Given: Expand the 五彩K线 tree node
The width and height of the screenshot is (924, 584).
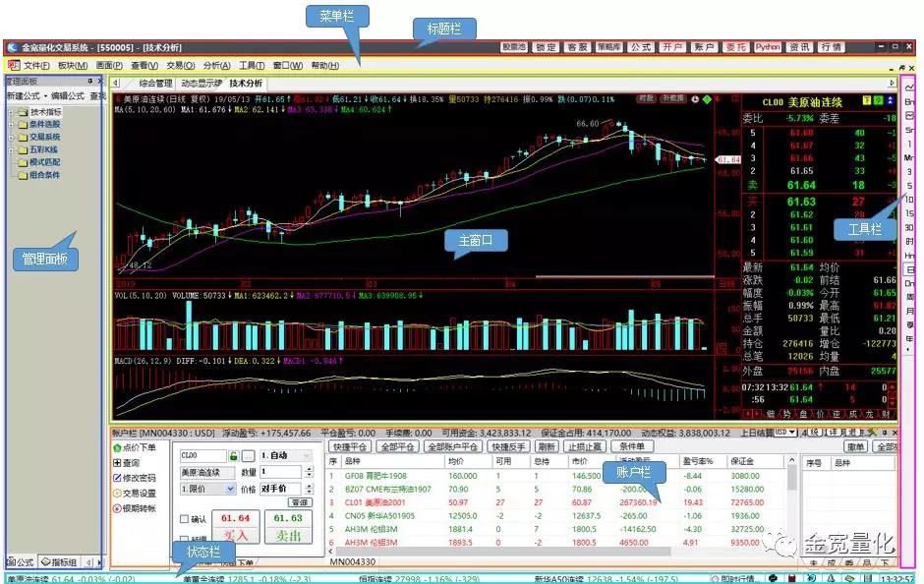Looking at the screenshot, I should coord(11,149).
